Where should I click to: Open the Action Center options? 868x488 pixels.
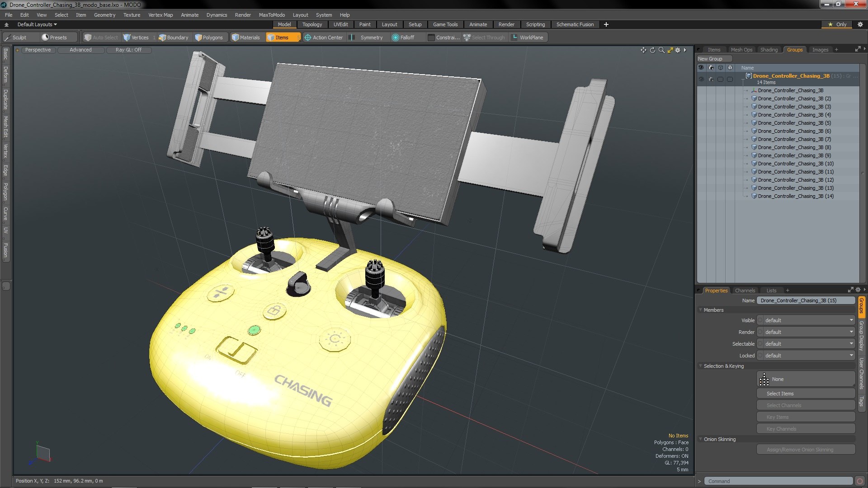coord(324,38)
